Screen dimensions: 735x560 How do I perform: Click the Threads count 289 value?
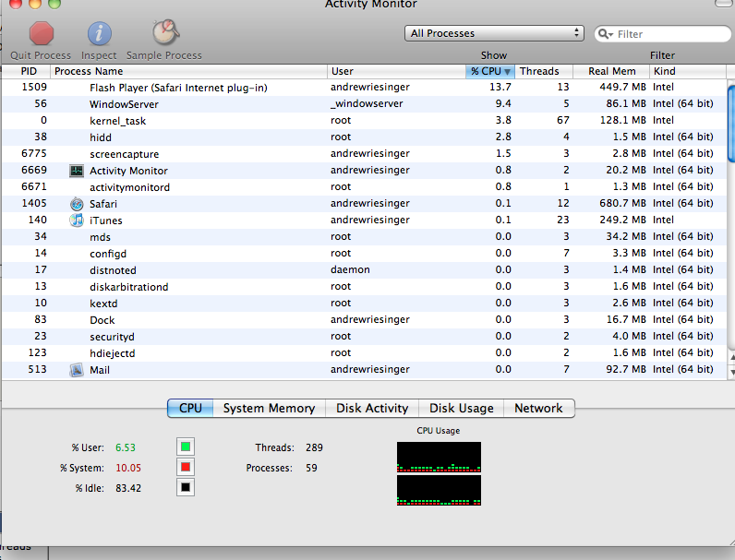[314, 447]
